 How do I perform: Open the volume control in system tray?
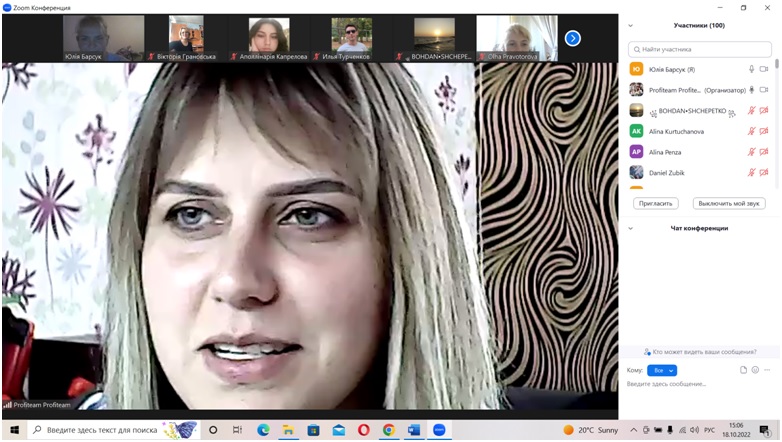(695, 430)
